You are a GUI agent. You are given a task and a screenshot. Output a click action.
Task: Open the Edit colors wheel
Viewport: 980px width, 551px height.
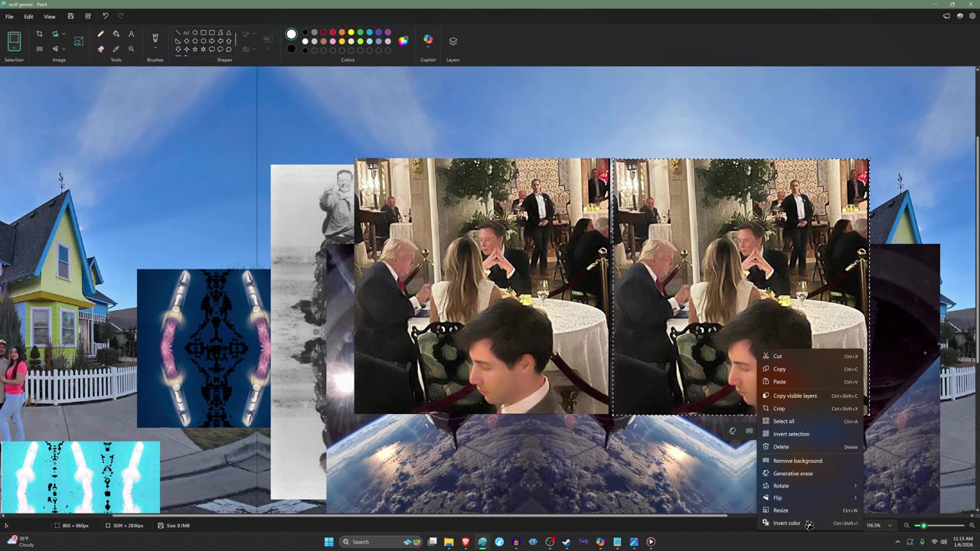403,41
